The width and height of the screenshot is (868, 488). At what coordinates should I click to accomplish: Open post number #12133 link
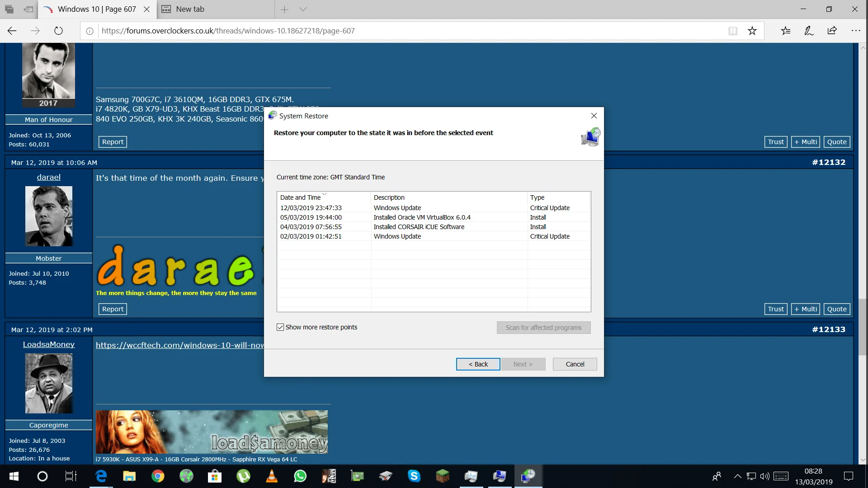(x=829, y=329)
